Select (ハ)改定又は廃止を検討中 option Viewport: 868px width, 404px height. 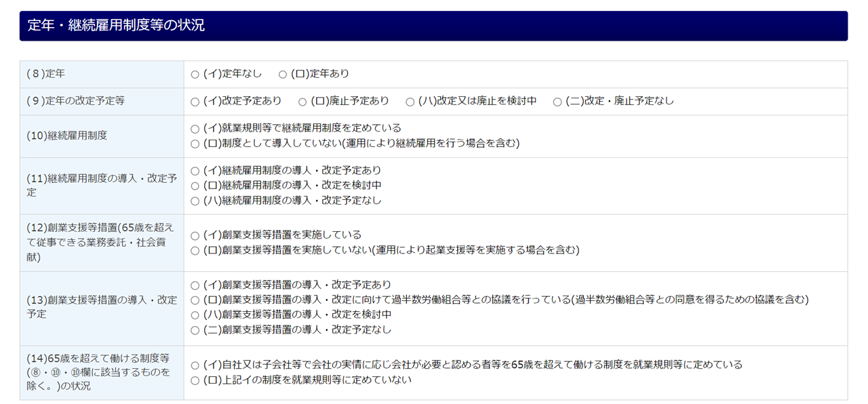click(410, 102)
